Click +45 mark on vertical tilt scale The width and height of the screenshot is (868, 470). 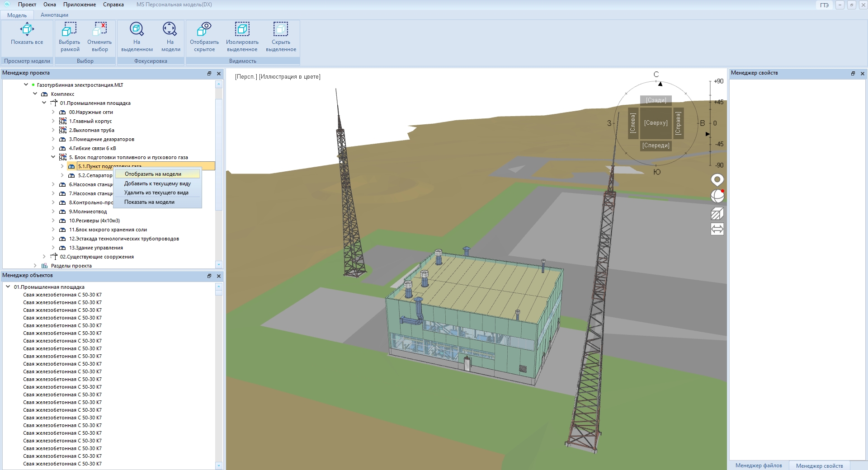coord(718,102)
